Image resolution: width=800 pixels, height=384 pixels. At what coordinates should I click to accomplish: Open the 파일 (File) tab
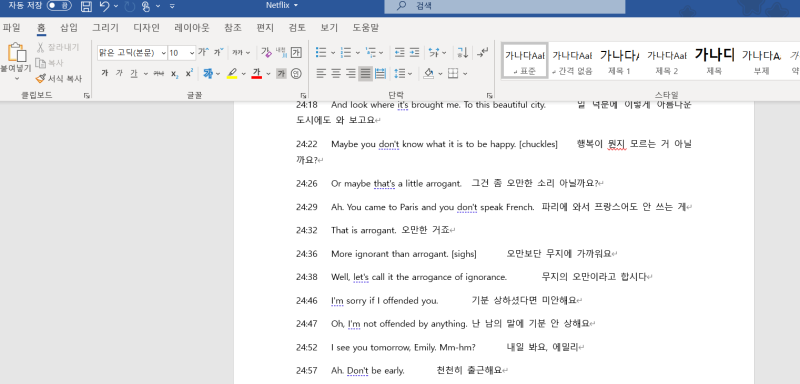point(11,28)
